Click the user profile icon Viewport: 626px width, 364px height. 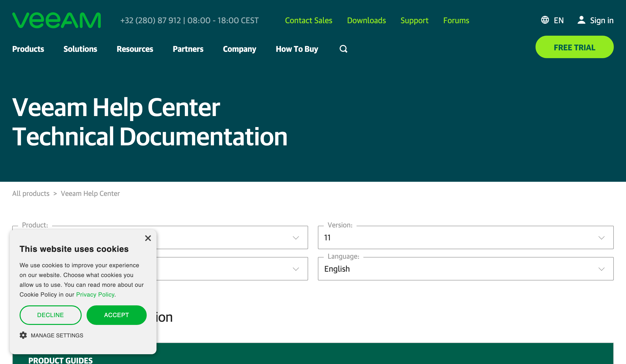581,20
